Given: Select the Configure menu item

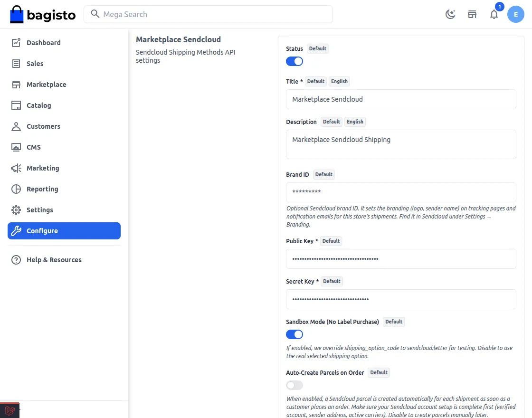Looking at the screenshot, I should coord(64,231).
